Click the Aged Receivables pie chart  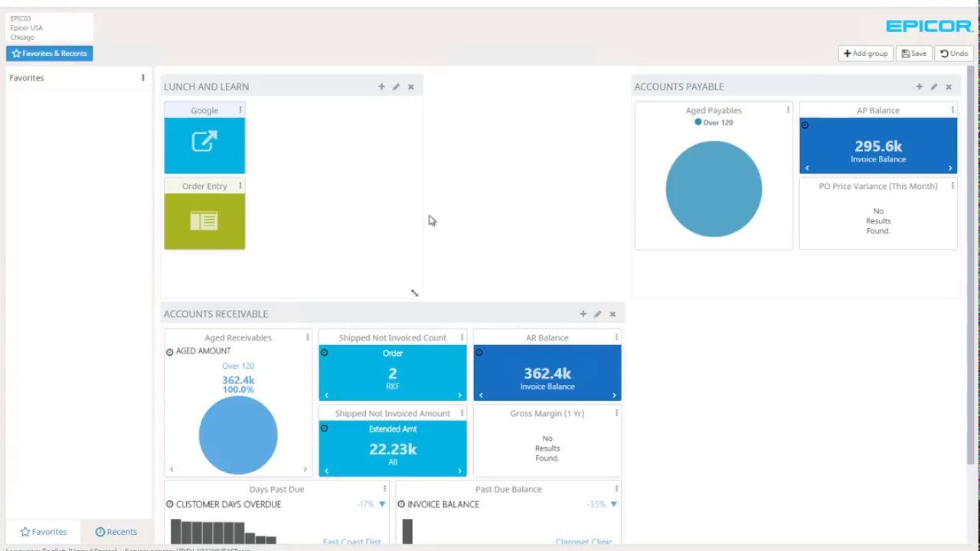pos(238,435)
